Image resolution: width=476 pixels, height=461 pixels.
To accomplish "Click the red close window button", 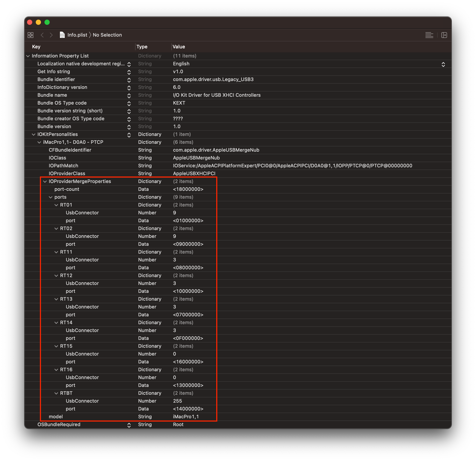I will pos(30,22).
